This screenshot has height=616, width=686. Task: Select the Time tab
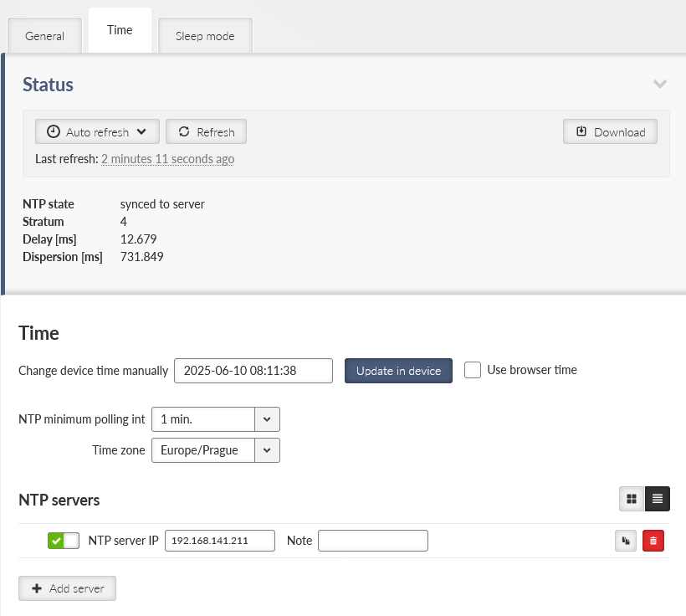coord(120,30)
